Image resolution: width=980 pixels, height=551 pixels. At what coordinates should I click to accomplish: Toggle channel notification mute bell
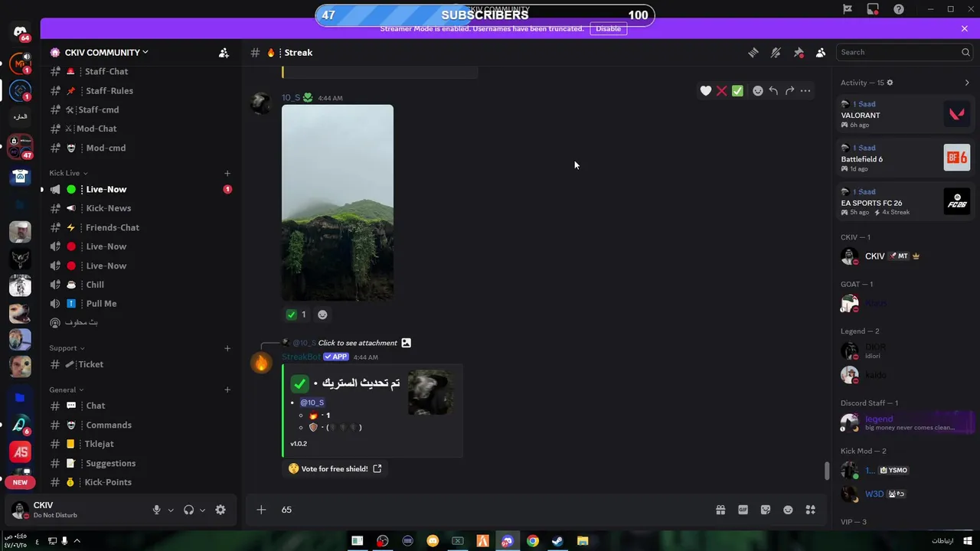pos(776,53)
